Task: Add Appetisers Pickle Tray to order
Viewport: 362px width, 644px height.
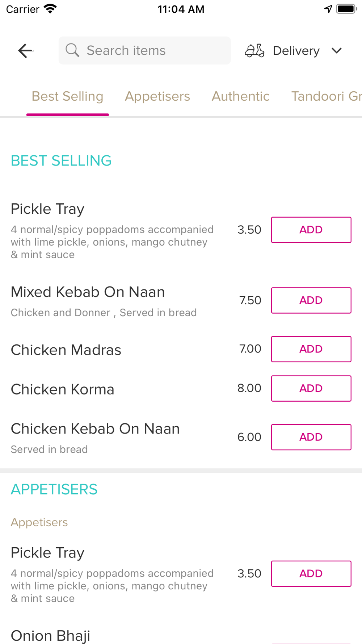Action: coord(311,573)
